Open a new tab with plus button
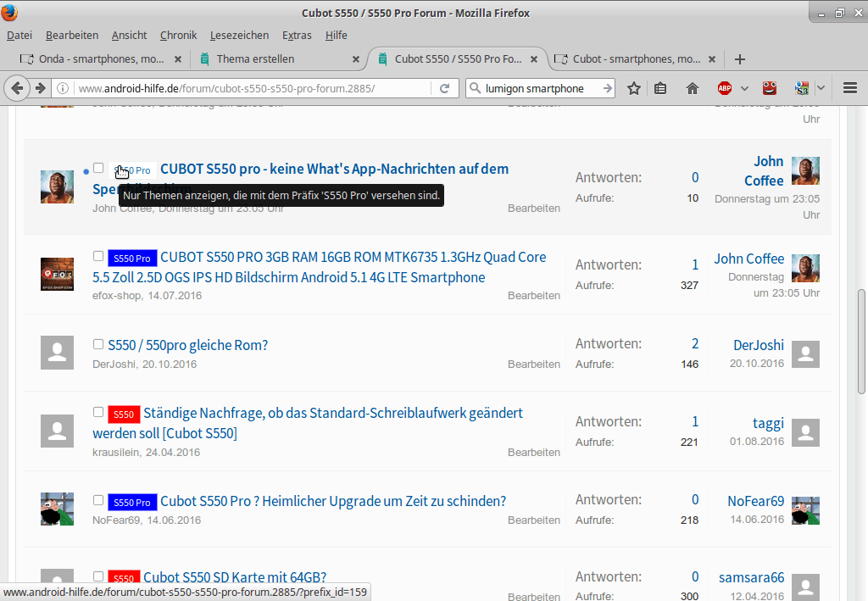Screen dimensions: 868x601 pos(740,59)
